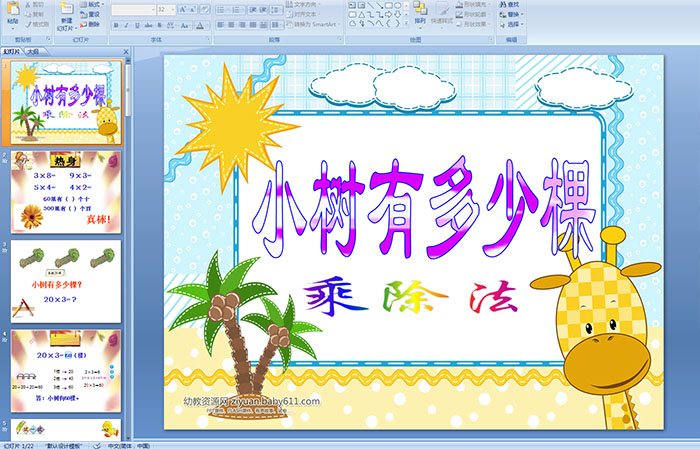Screen dimensions: 700x449
Task: Expand the Arrange (排列) menu
Action: [x=420, y=14]
